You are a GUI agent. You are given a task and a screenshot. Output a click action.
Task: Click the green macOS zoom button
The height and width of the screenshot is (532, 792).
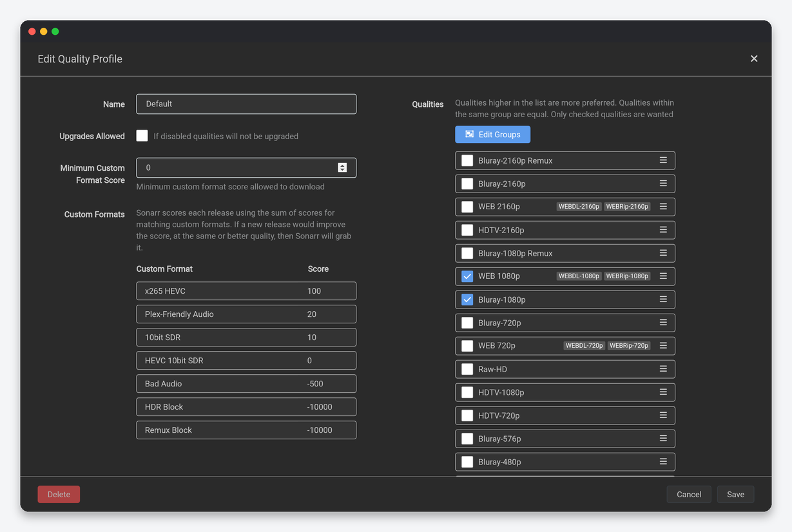[x=55, y=32]
